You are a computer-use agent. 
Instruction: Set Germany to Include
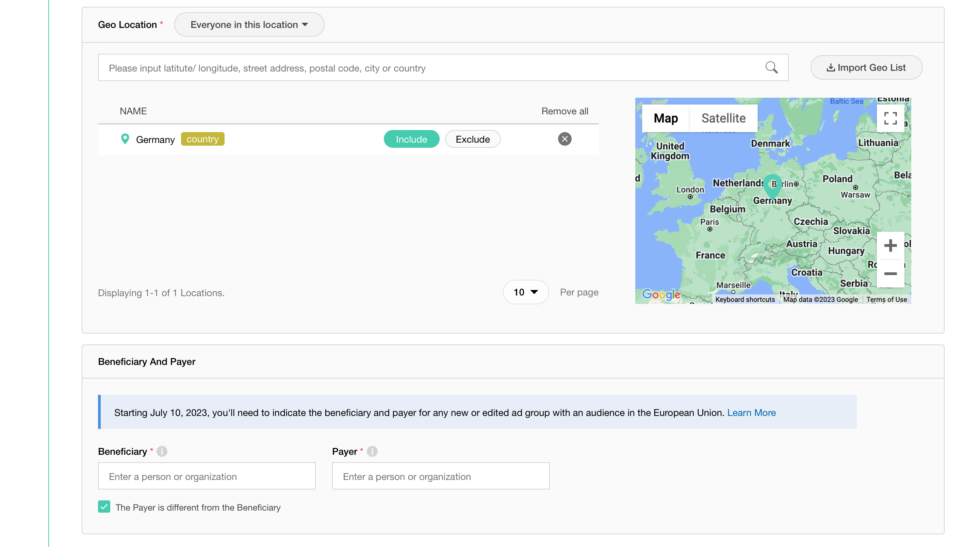click(x=411, y=139)
